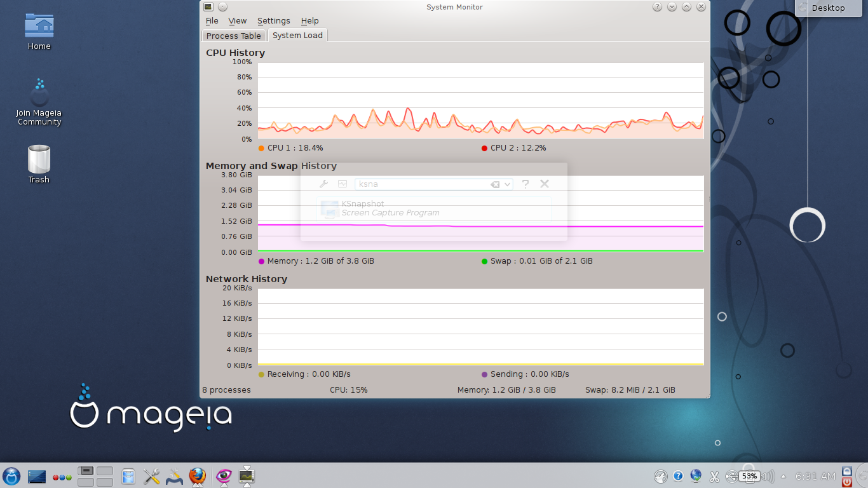
Task: Open the Home folder on the desktop
Action: click(x=39, y=28)
